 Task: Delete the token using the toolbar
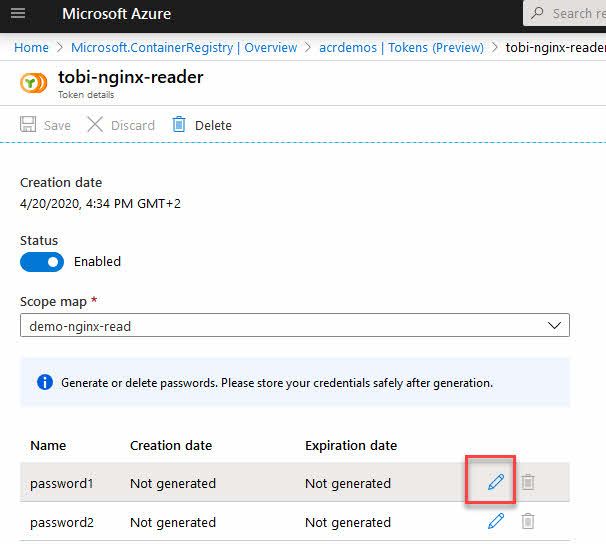pyautogui.click(x=201, y=125)
